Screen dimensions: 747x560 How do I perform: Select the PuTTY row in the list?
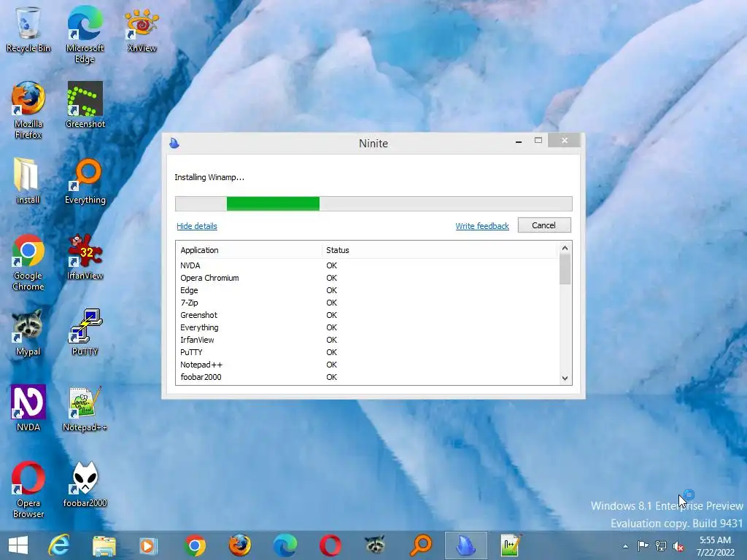pyautogui.click(x=368, y=352)
